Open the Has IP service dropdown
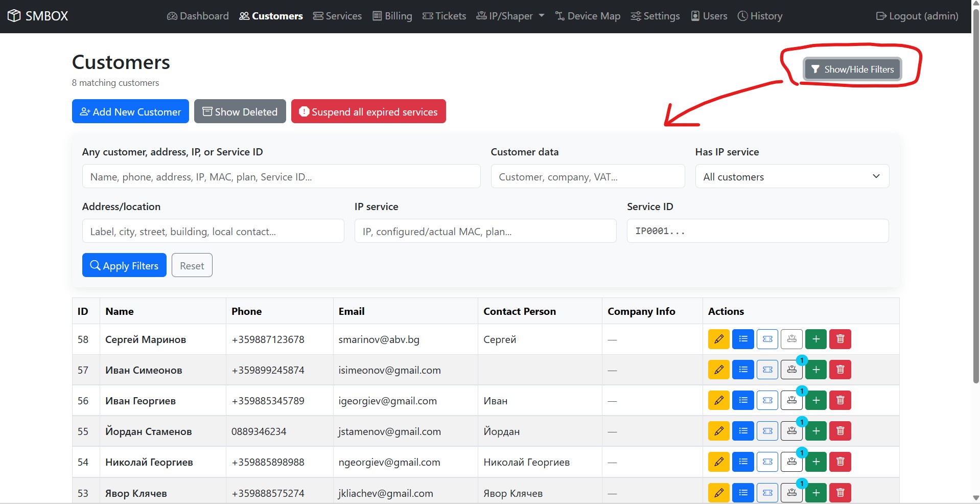This screenshot has height=504, width=980. click(792, 176)
